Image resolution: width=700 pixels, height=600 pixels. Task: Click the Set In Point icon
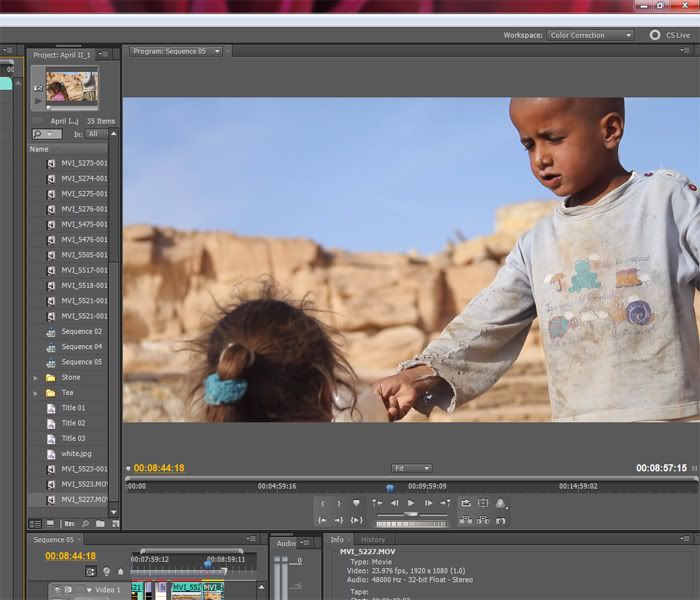[322, 503]
